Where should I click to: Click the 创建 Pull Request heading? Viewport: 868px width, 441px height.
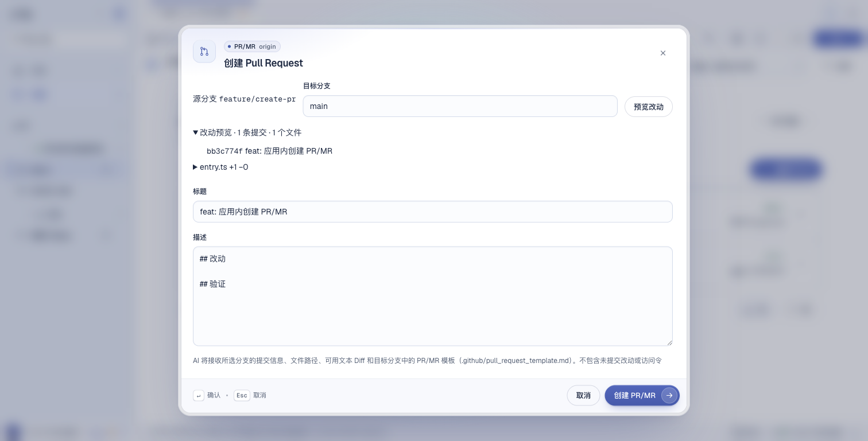263,63
